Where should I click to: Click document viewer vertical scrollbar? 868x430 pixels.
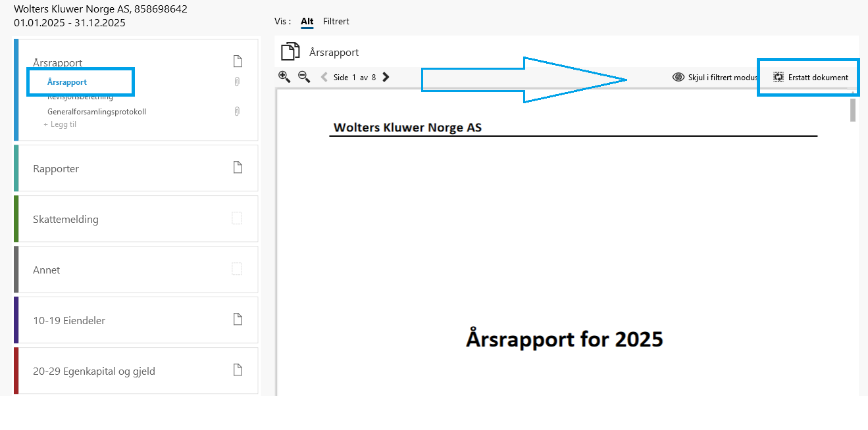[x=853, y=110]
